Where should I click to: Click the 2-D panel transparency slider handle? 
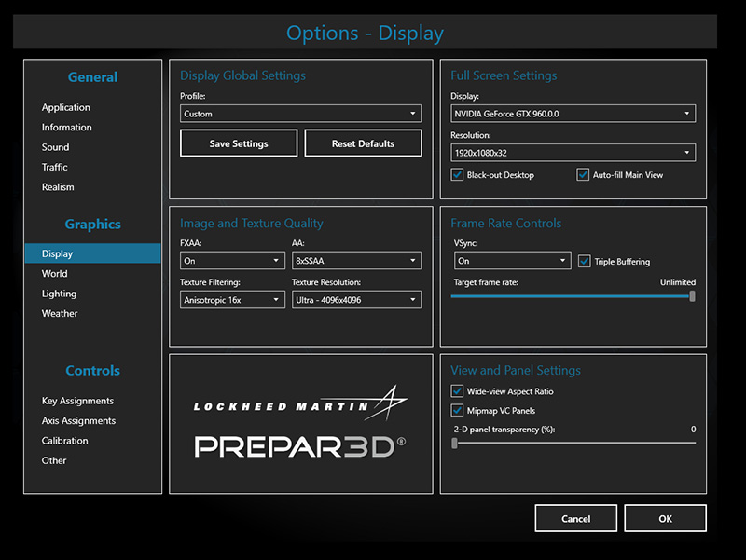455,443
